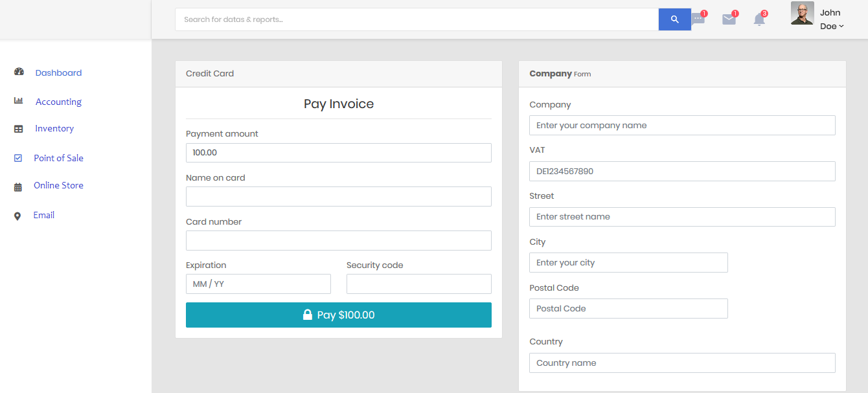
Task: Click the Postal Code input field
Action: point(628,308)
